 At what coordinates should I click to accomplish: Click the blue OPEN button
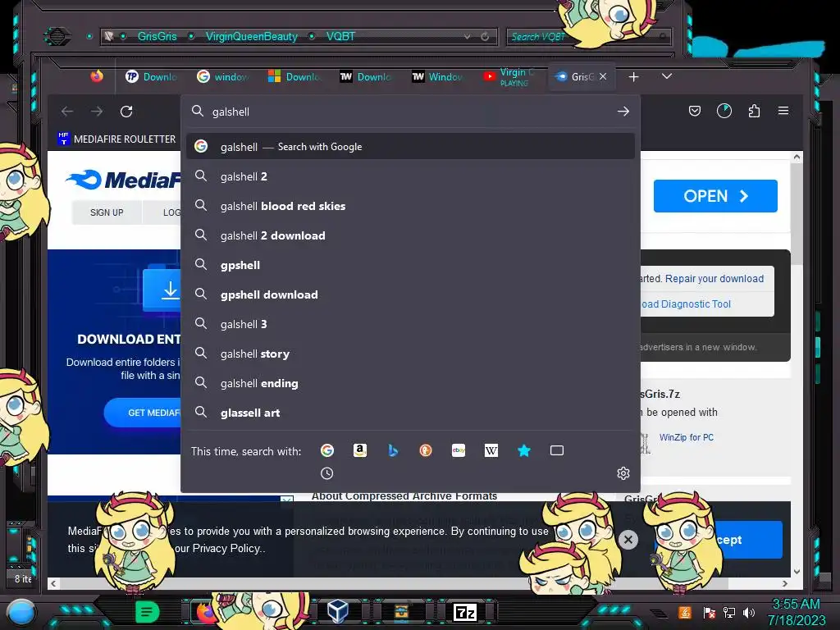point(715,196)
